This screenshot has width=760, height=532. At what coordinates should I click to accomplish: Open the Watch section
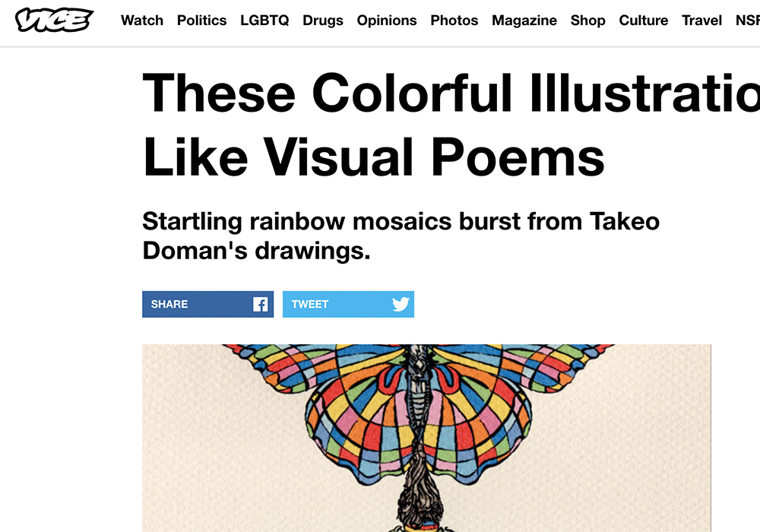(x=142, y=21)
